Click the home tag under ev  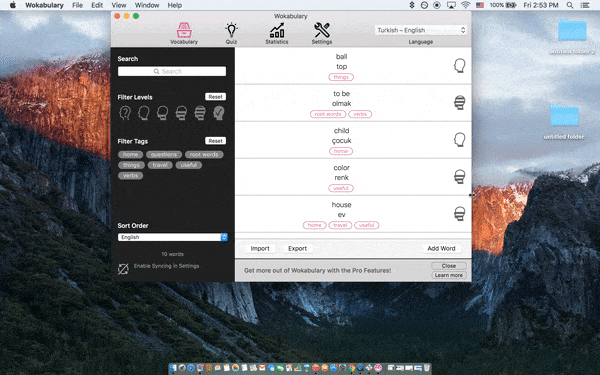tap(315, 225)
